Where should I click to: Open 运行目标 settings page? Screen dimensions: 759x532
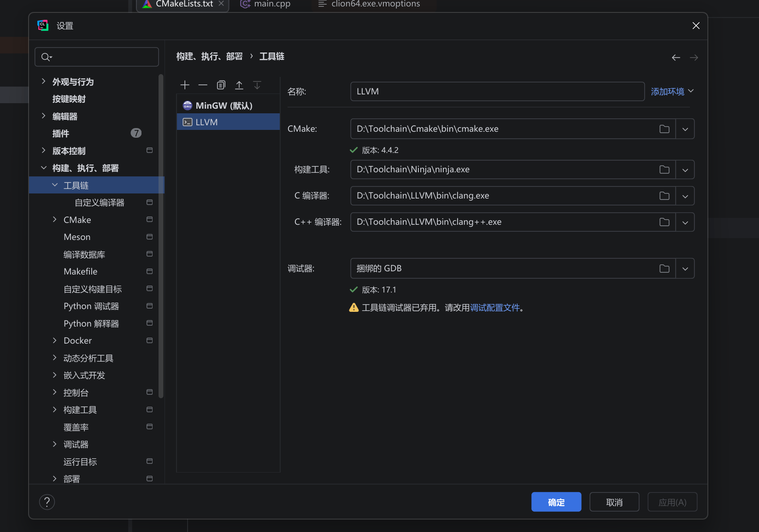[x=80, y=462]
